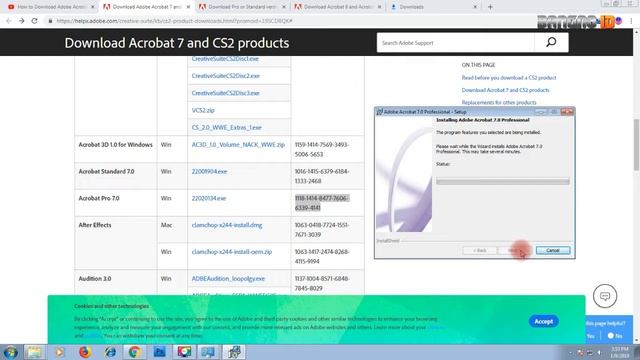Close the Downloads tab
This screenshot has width=640, height=360.
pos(475,7)
